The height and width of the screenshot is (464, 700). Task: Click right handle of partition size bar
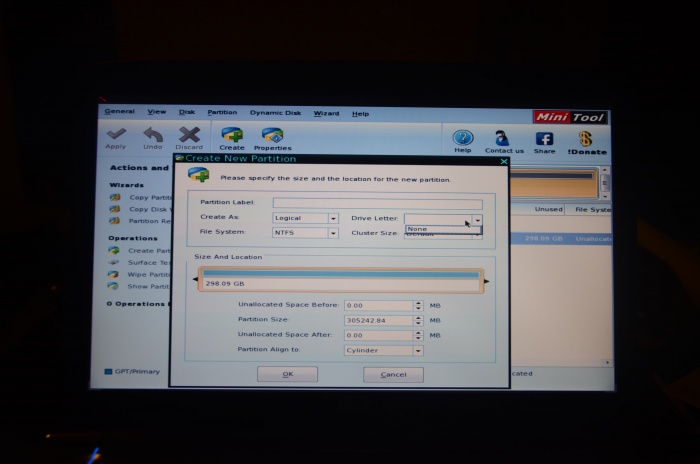487,281
